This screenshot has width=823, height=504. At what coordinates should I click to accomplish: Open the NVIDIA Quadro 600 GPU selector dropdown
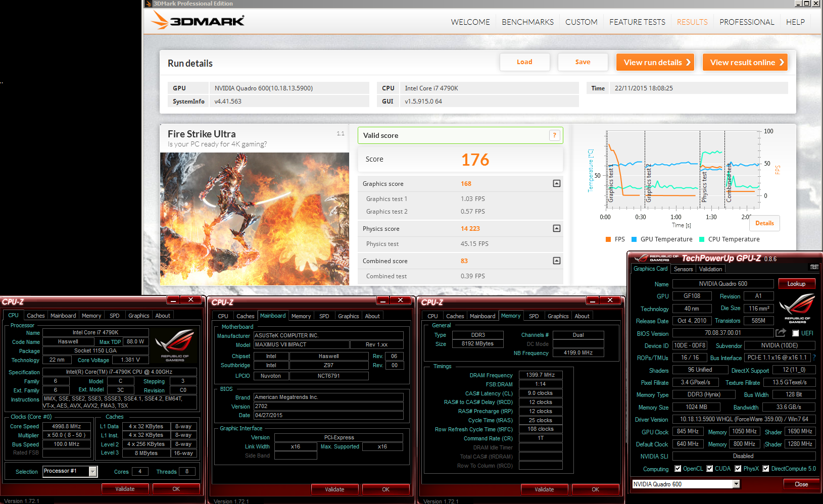point(736,484)
